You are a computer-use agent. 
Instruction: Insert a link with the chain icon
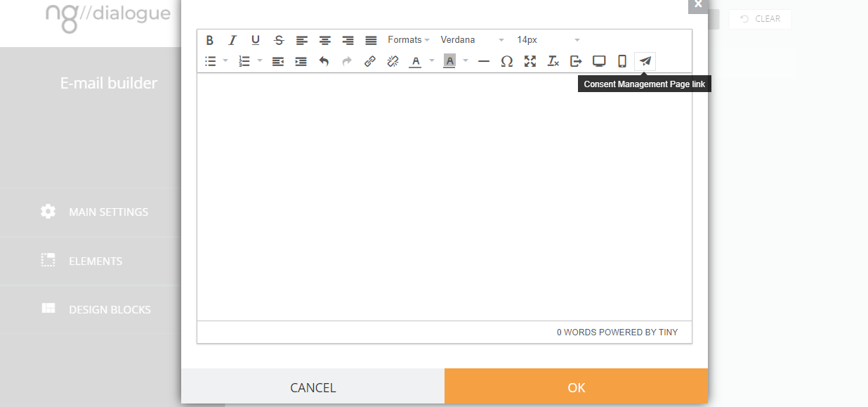click(x=370, y=61)
